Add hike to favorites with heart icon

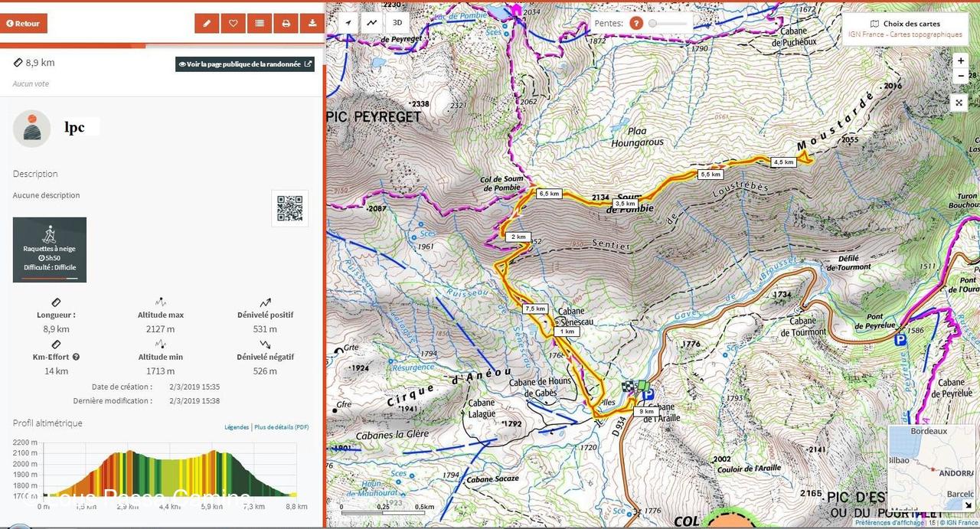coord(233,23)
